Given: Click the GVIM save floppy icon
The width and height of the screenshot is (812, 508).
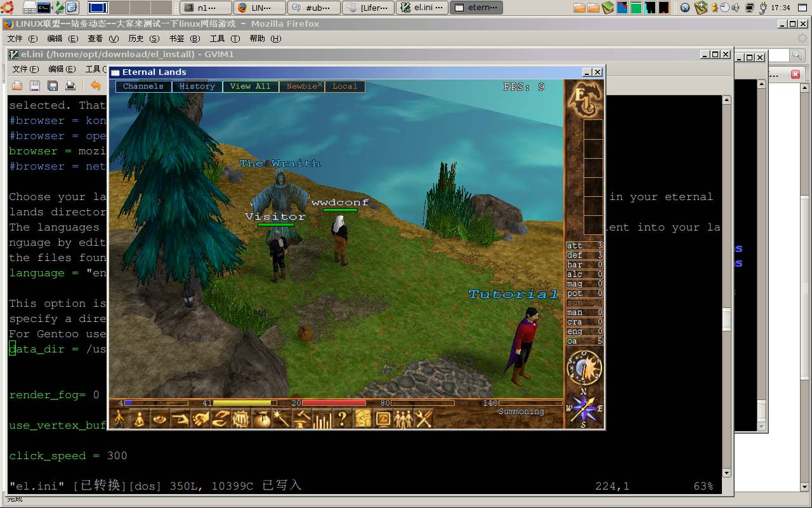Looking at the screenshot, I should coord(35,86).
